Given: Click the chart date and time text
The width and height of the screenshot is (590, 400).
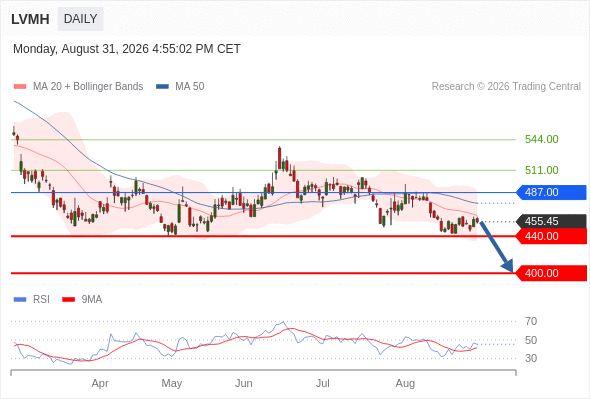Looking at the screenshot, I should coord(127,49).
